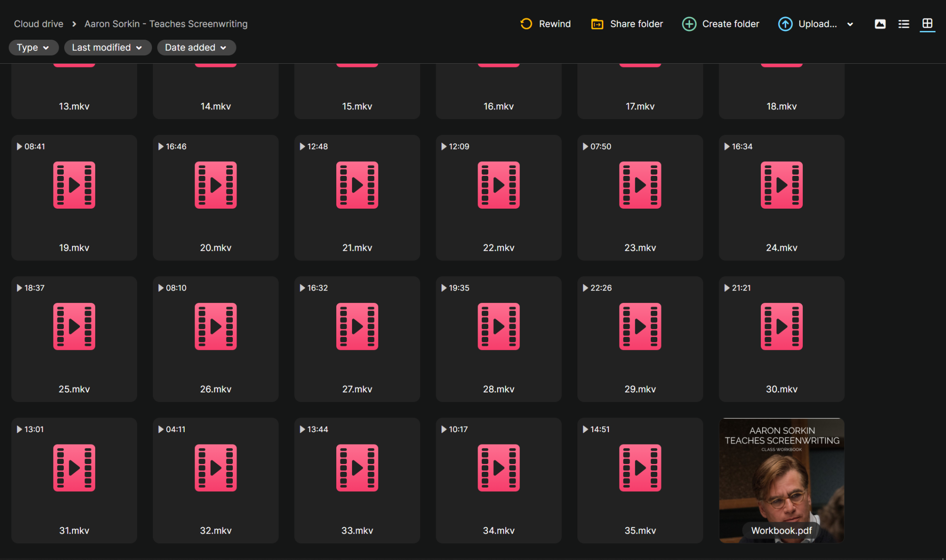Go to Cloud drive breadcrumb
This screenshot has height=560, width=946.
[x=38, y=24]
